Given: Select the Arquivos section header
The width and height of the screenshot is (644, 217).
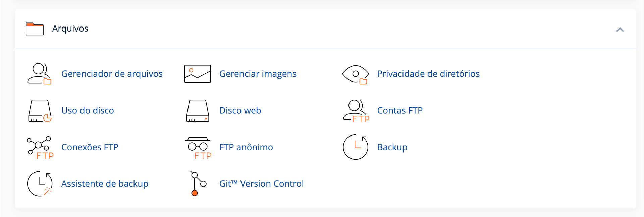Looking at the screenshot, I should tap(70, 29).
